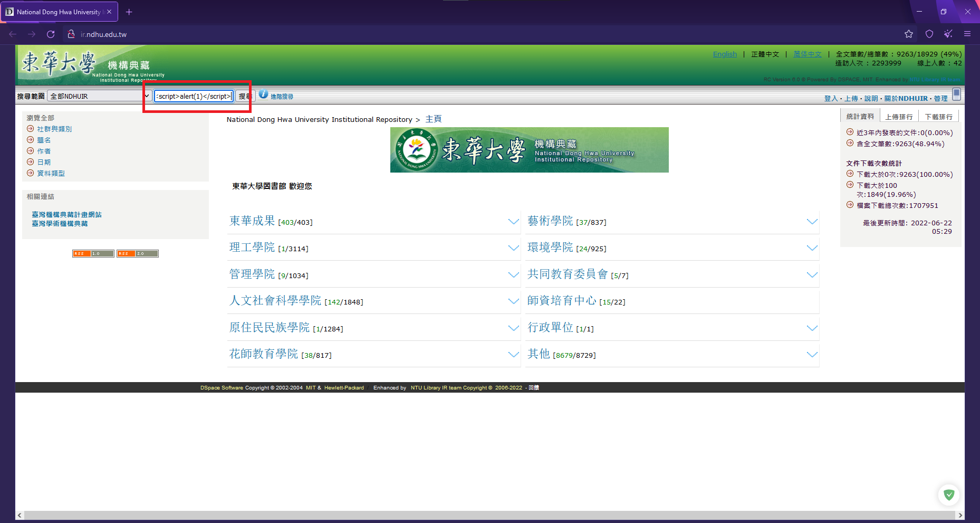The width and height of the screenshot is (980, 523).
Task: Switch the site language to English
Action: click(x=725, y=54)
